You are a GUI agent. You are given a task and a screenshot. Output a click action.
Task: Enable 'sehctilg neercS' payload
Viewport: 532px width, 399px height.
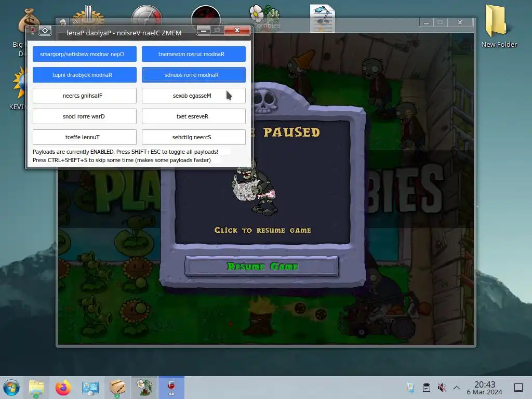click(x=193, y=137)
